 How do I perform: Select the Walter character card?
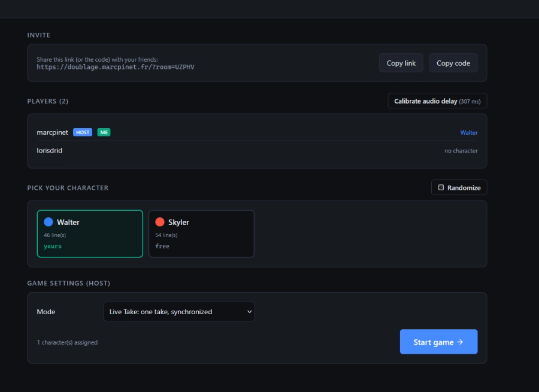[90, 233]
